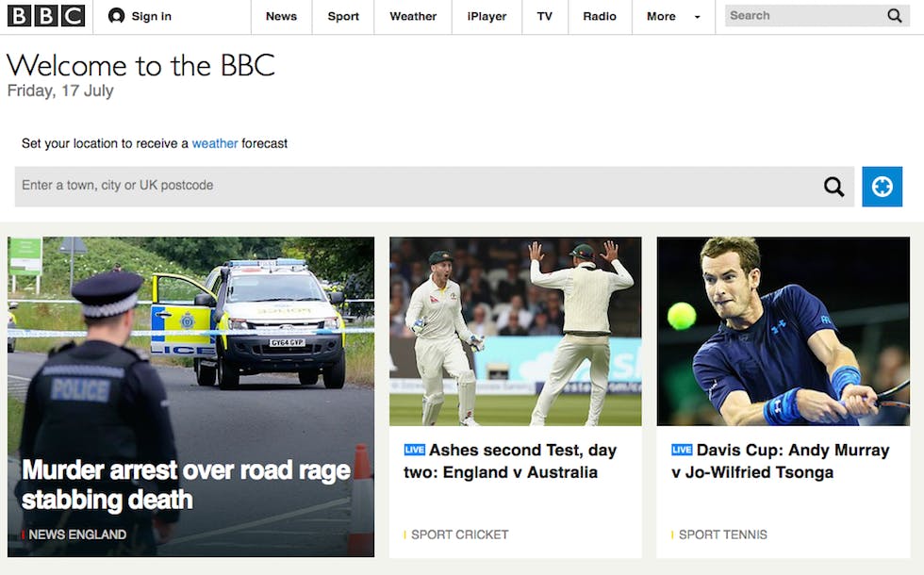Click the BBC logo
Image resolution: width=924 pixels, height=575 pixels.
coord(44,15)
